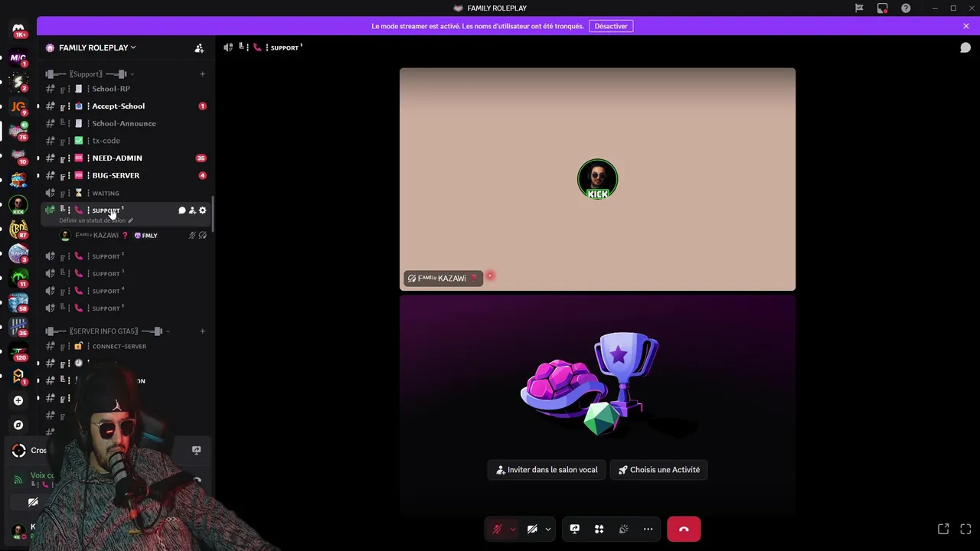Open server icon with 120 badge
The height and width of the screenshot is (551, 980).
[18, 351]
